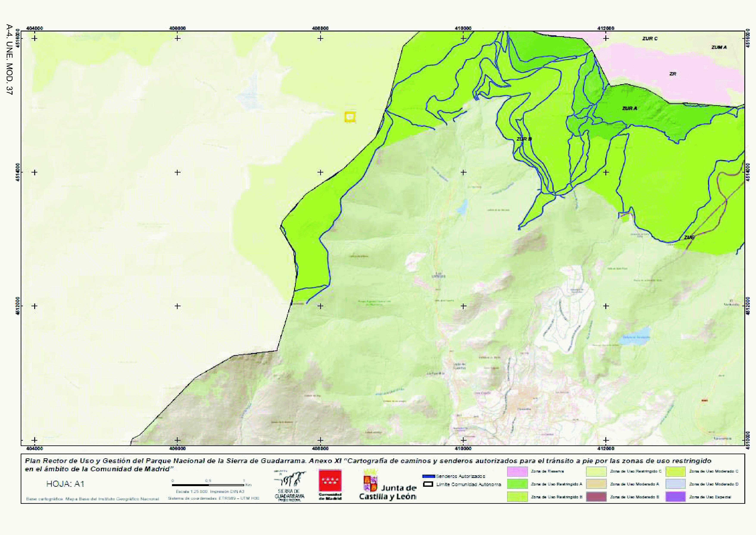Click the Límite Comunidad Autónoma rectangle symbol
This screenshot has height=535, width=756.
click(x=428, y=484)
